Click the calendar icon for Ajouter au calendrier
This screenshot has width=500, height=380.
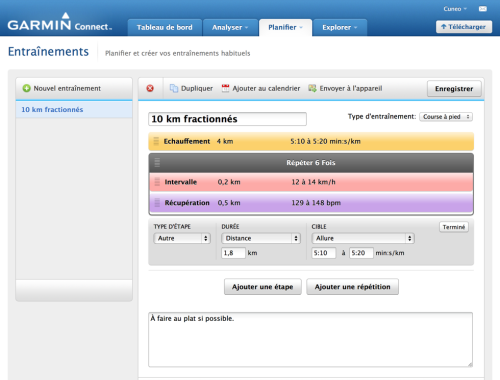point(226,88)
